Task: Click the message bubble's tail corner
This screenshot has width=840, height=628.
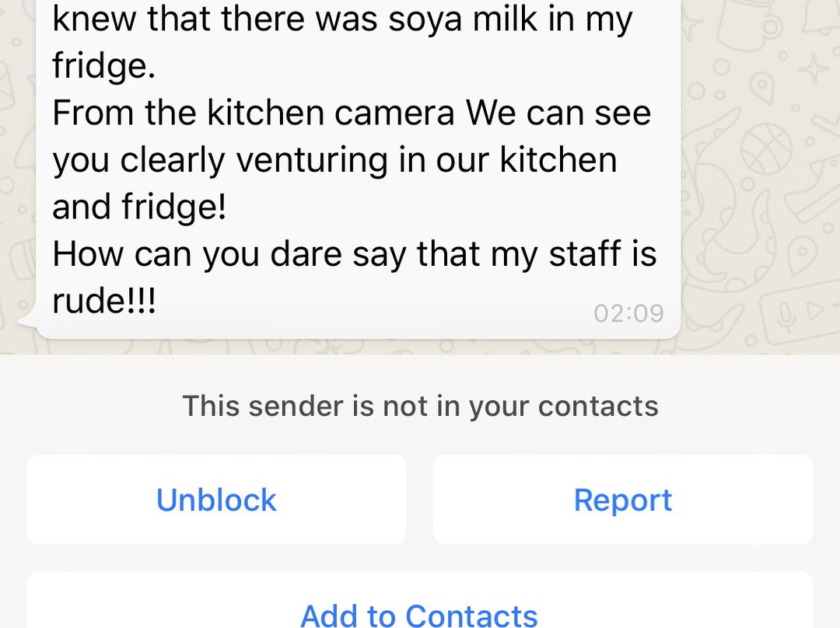Action: tap(27, 320)
